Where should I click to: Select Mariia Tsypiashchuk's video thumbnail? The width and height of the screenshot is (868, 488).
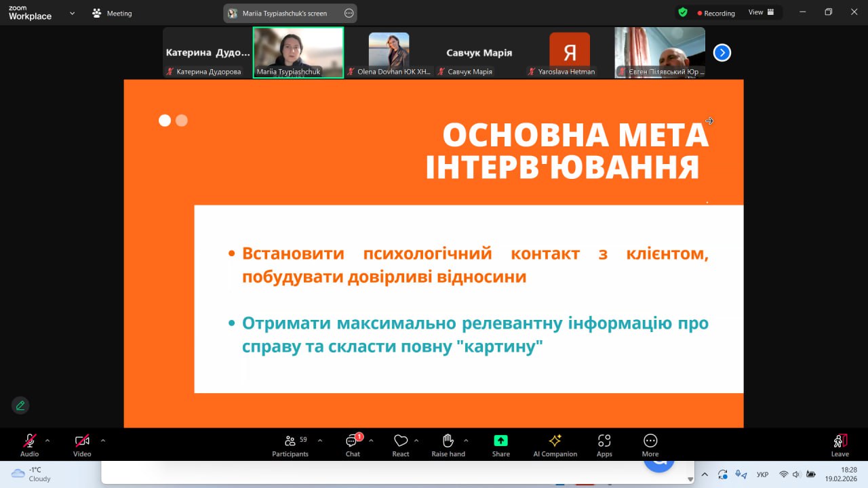[298, 52]
